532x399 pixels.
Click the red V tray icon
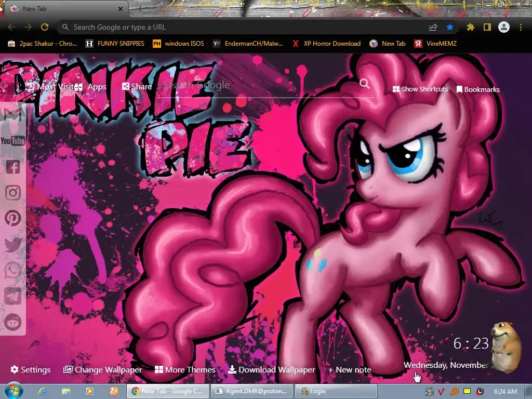click(441, 392)
